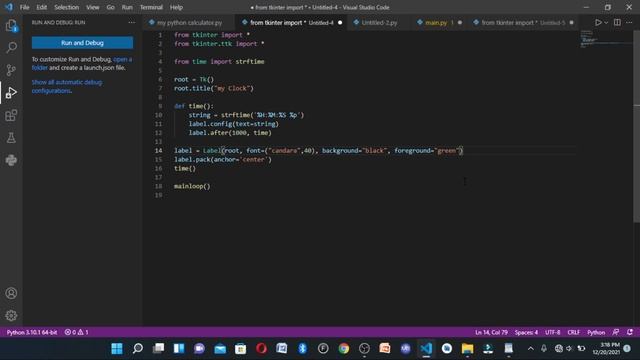The width and height of the screenshot is (640, 360).
Task: Close the Untitled-4 tab's unsaved dot
Action: pos(340,22)
